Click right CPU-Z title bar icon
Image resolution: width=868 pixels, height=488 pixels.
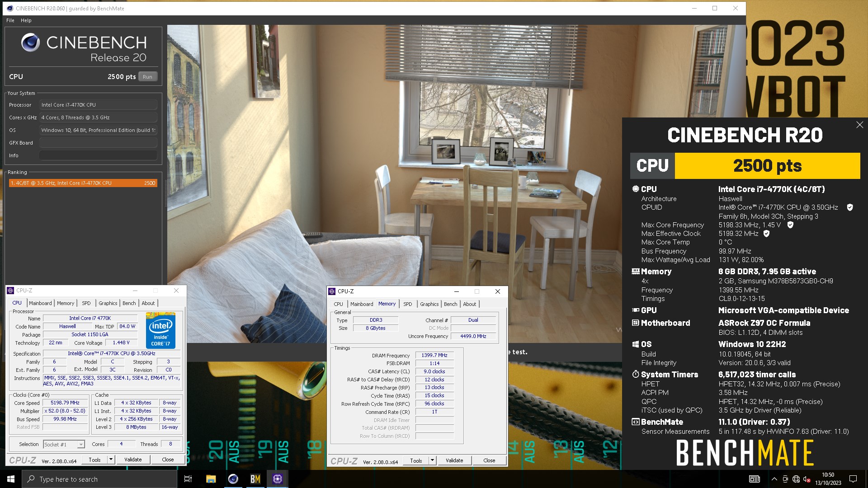coord(332,291)
